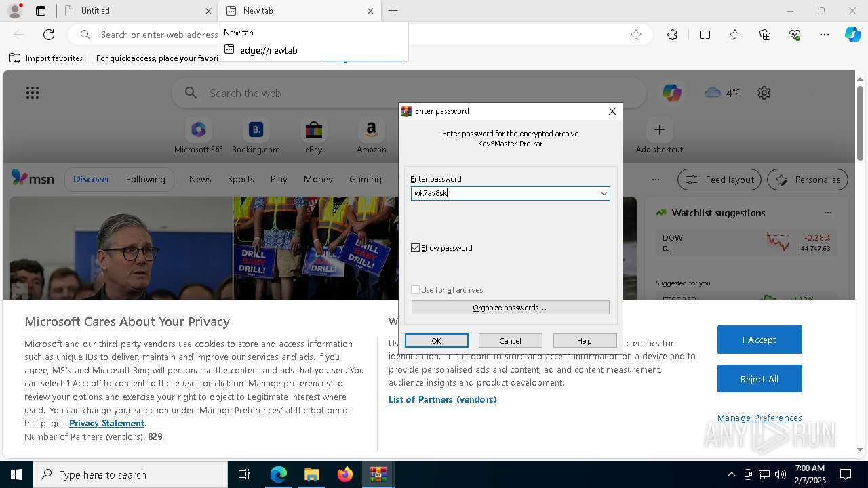Open the Favorites list icon

(735, 35)
